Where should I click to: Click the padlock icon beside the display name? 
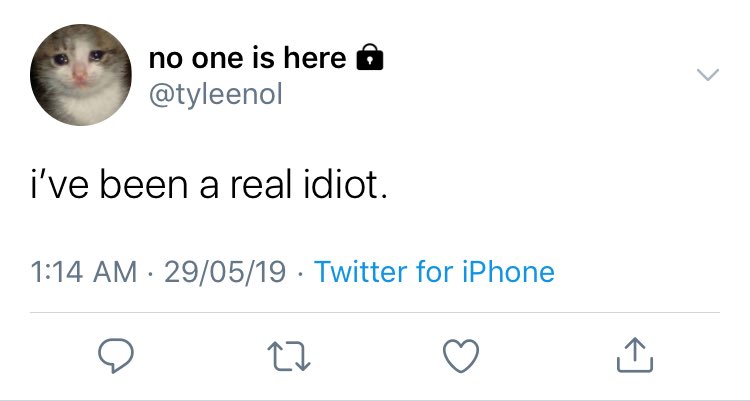[x=370, y=57]
